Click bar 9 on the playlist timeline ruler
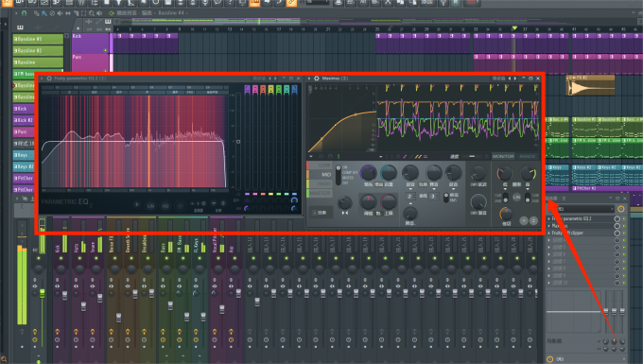Viewport: 643px width, 364px height. (x=180, y=29)
